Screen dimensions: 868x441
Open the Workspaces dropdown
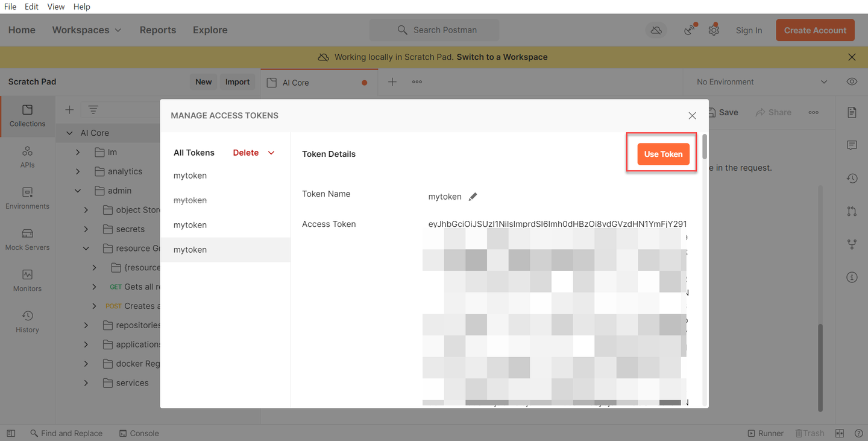(87, 30)
